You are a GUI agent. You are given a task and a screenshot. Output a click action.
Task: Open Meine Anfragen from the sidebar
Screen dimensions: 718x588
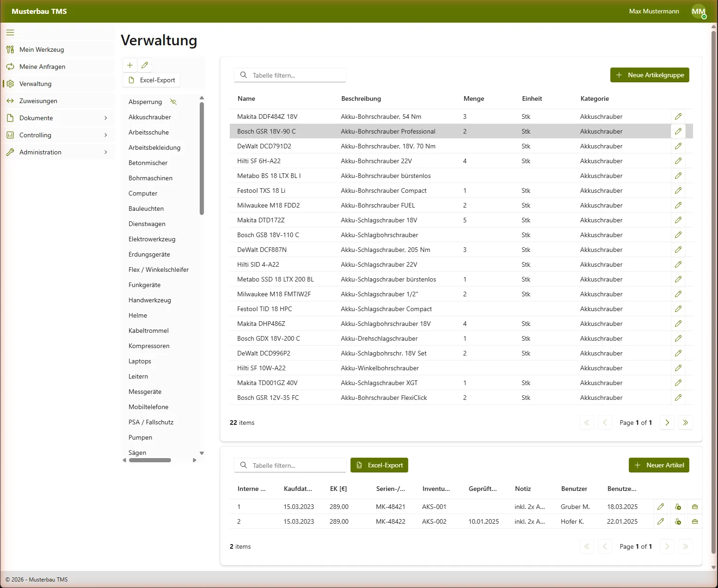point(42,67)
